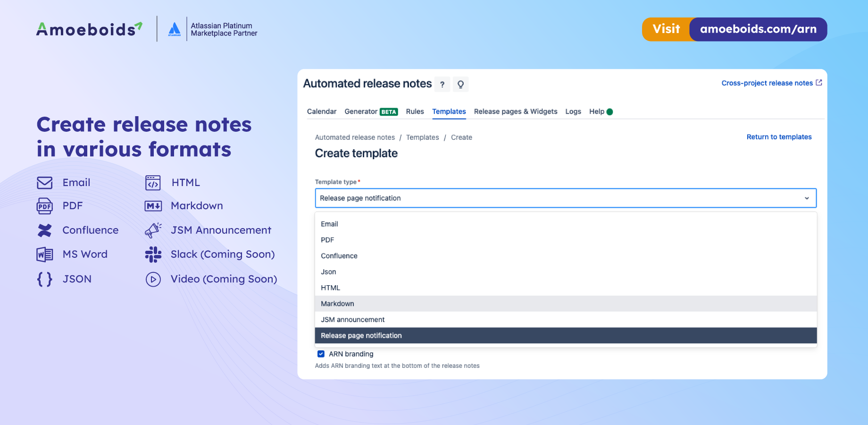Open amoeboids.com/arn link

click(x=758, y=29)
